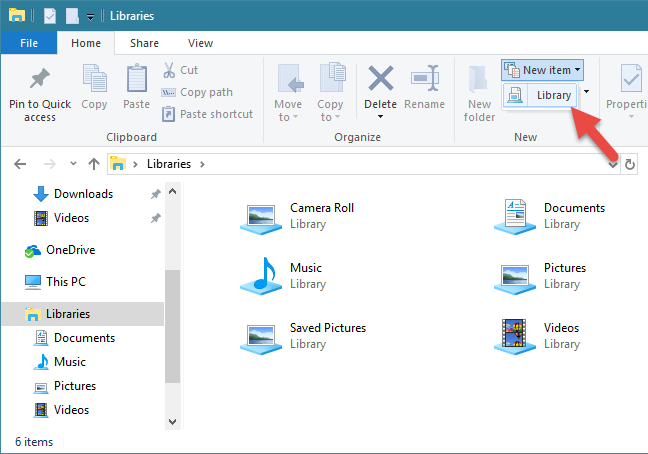Image resolution: width=648 pixels, height=454 pixels.
Task: Expand the Delete options arrow
Action: pos(380,117)
